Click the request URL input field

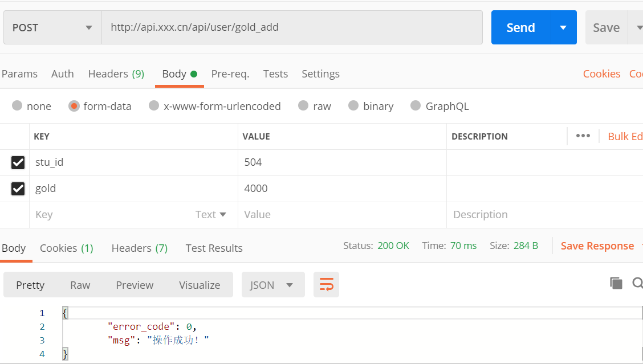(292, 27)
